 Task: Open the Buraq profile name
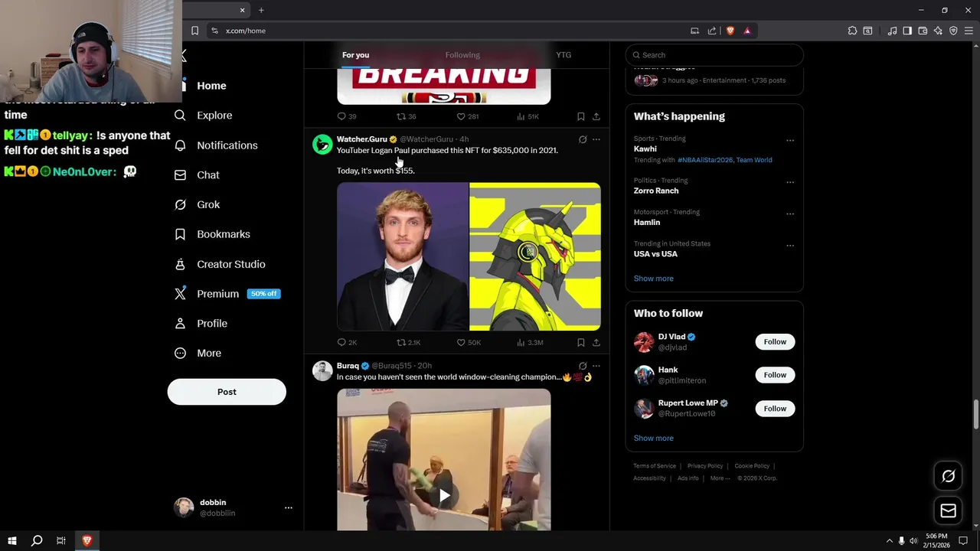coord(348,366)
